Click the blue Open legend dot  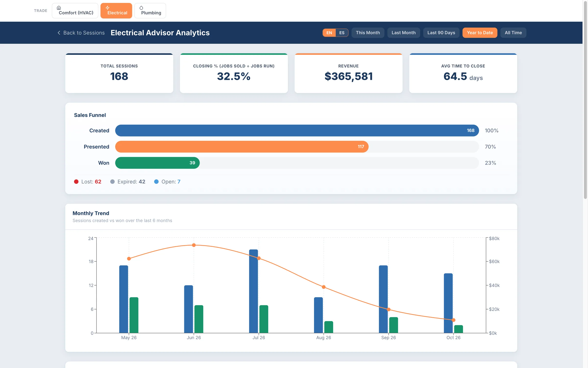point(156,182)
